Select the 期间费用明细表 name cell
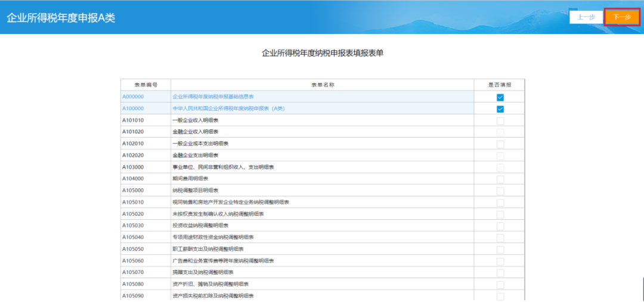The height and width of the screenshot is (302, 644). coord(323,179)
